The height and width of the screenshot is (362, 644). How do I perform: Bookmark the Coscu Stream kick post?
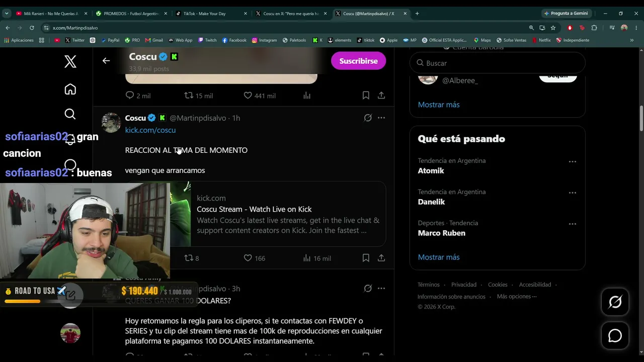tap(366, 258)
